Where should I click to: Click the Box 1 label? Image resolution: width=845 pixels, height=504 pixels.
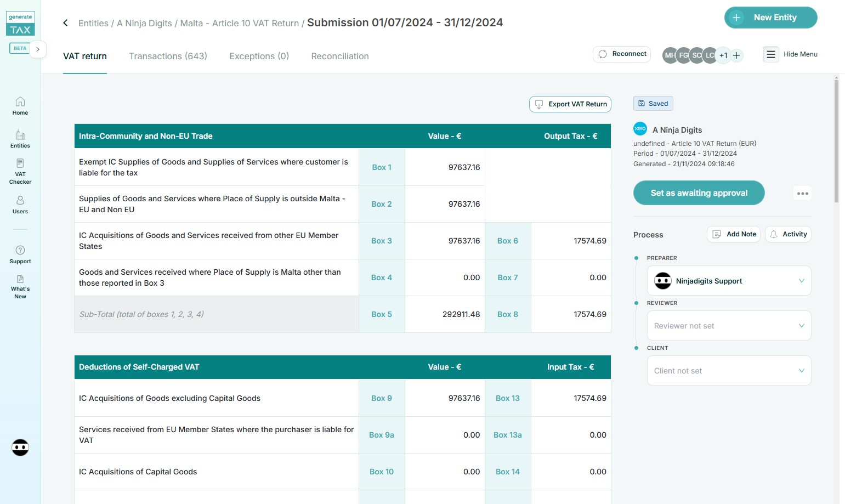click(382, 167)
